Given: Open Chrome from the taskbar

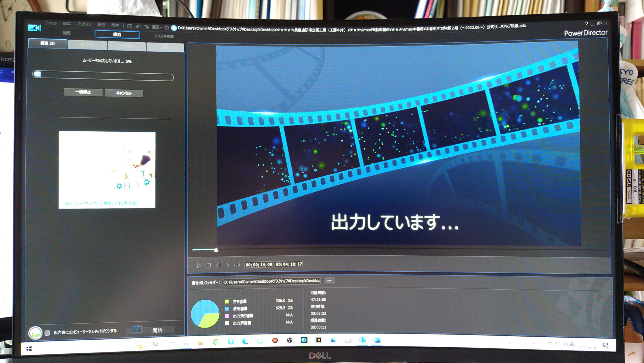Looking at the screenshot, I should pyautogui.click(x=216, y=342).
